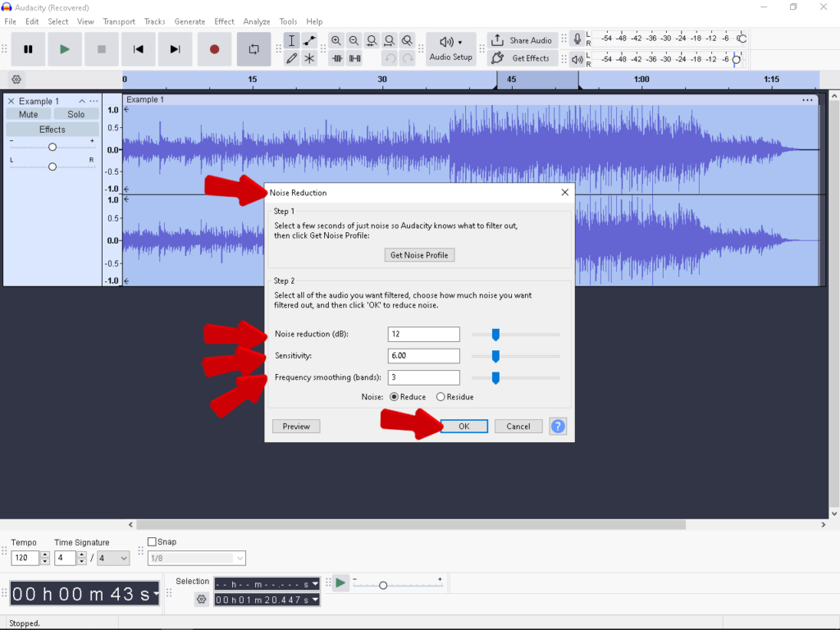The image size is (840, 630).
Task: Open the Audio Setup dropdown
Action: (450, 48)
